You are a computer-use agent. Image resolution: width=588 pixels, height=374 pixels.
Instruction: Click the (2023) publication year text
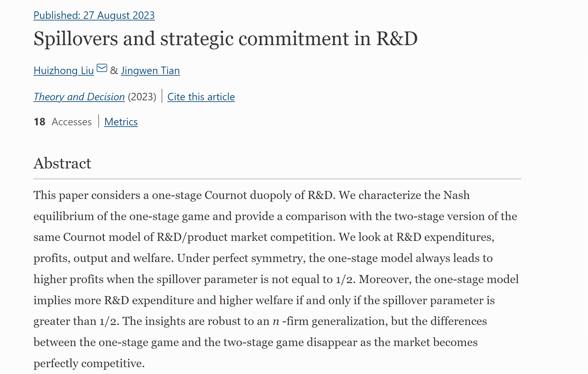click(x=142, y=97)
